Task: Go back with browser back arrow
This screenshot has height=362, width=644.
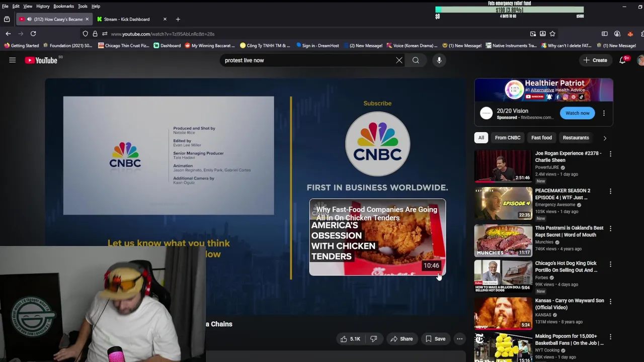Action: point(8,34)
